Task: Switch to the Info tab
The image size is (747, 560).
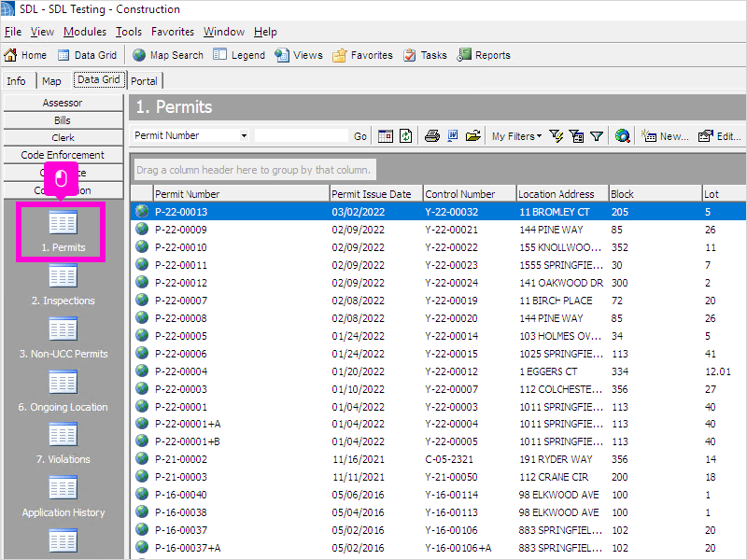Action: [16, 81]
